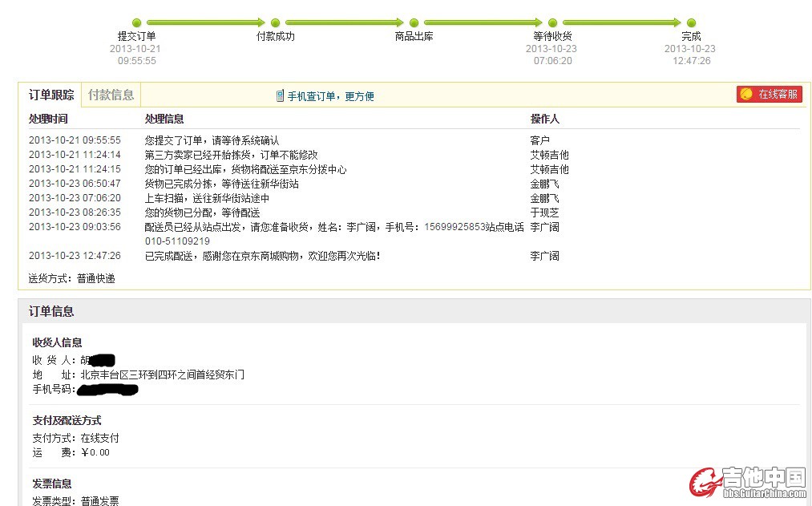
Task: Open the 手机查订单，更方便 link
Action: pos(330,96)
